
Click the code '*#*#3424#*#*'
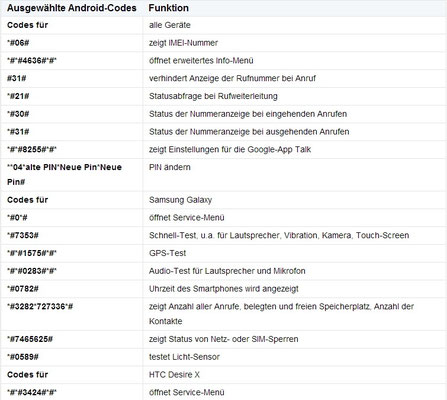tap(32, 393)
